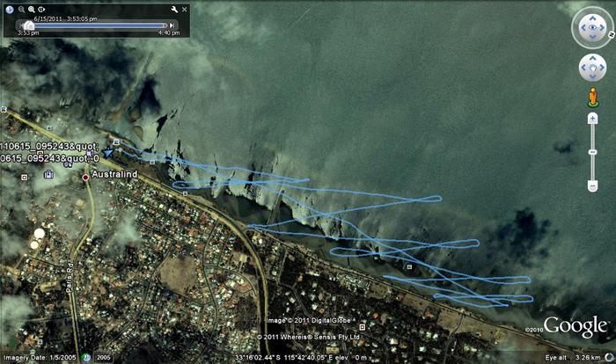The image size is (616, 364).
Task: Click the Google logo
Action: coord(576,326)
